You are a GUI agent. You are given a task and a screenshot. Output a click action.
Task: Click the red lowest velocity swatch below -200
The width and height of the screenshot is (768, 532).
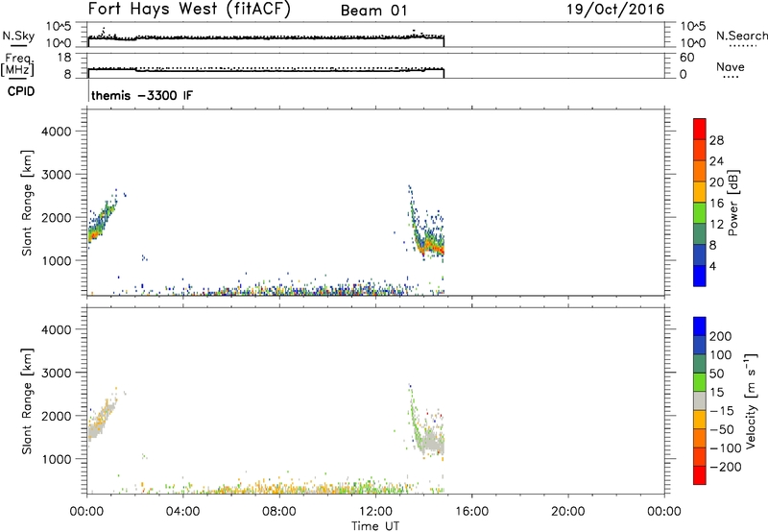pos(700,475)
